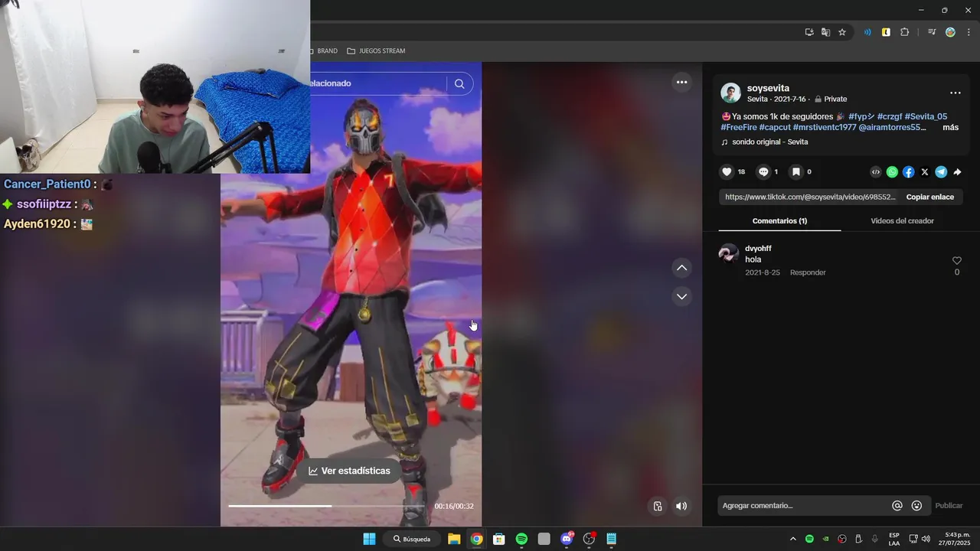Share the video to Telegram

(x=941, y=172)
